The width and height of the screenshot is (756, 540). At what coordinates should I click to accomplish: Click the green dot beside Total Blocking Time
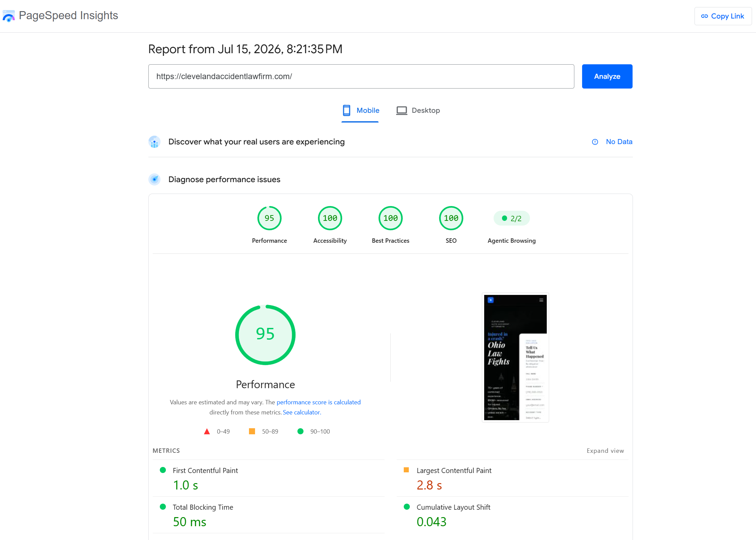163,507
